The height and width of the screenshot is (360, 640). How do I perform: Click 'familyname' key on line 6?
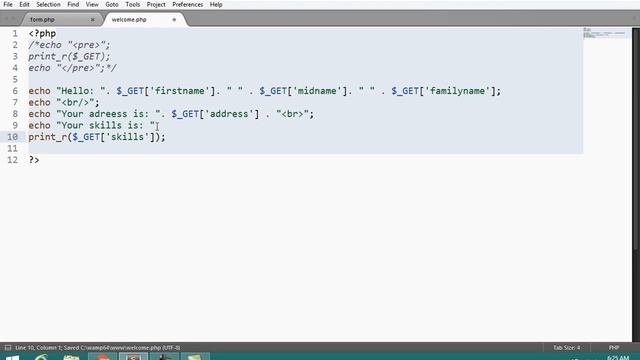click(457, 91)
